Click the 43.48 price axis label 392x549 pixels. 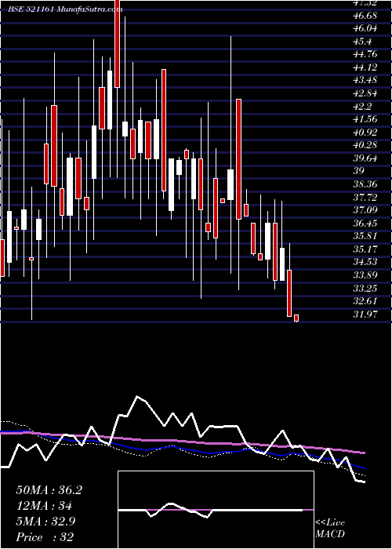[365, 81]
